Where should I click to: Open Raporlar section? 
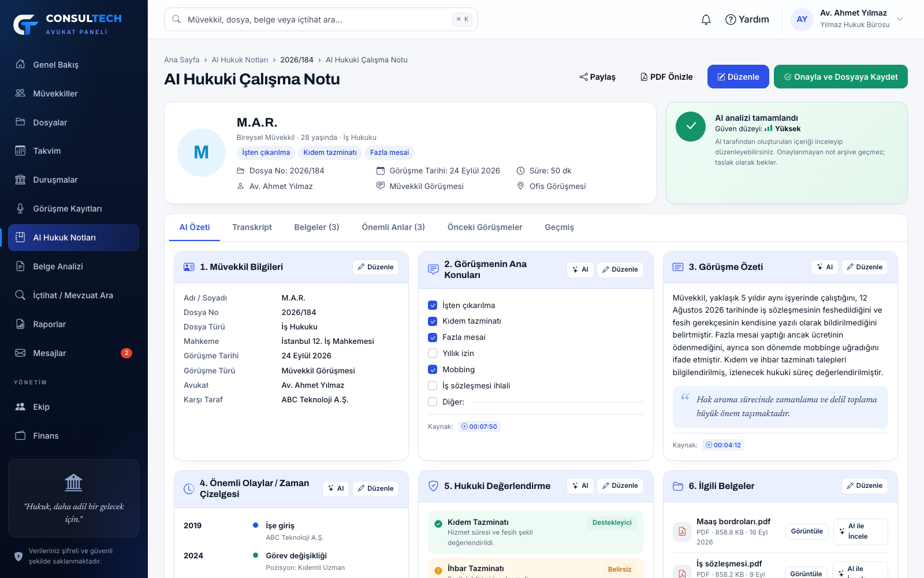point(73,324)
